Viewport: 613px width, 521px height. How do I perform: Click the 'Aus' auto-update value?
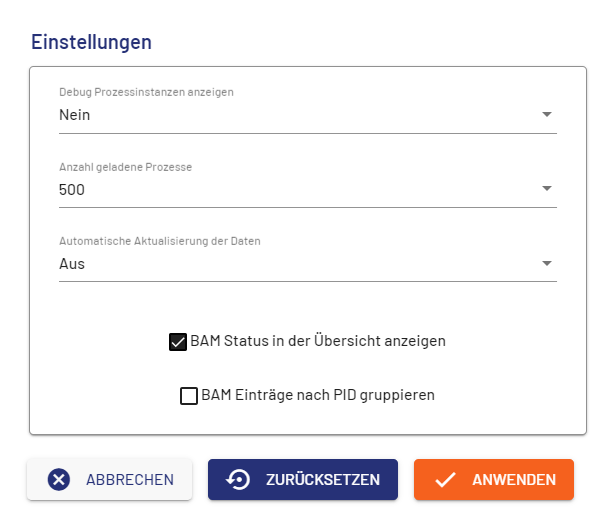[72, 264]
